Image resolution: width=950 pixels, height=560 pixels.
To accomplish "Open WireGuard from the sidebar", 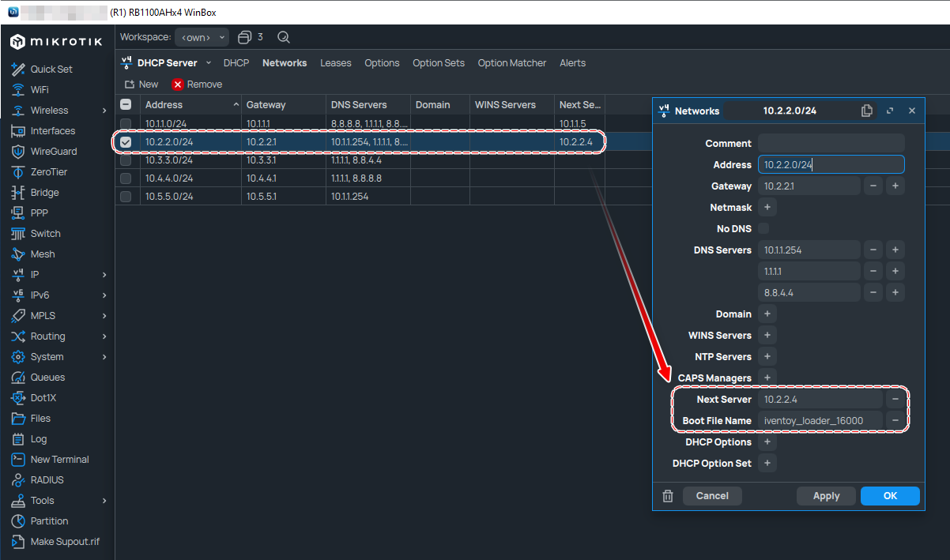I will [53, 152].
